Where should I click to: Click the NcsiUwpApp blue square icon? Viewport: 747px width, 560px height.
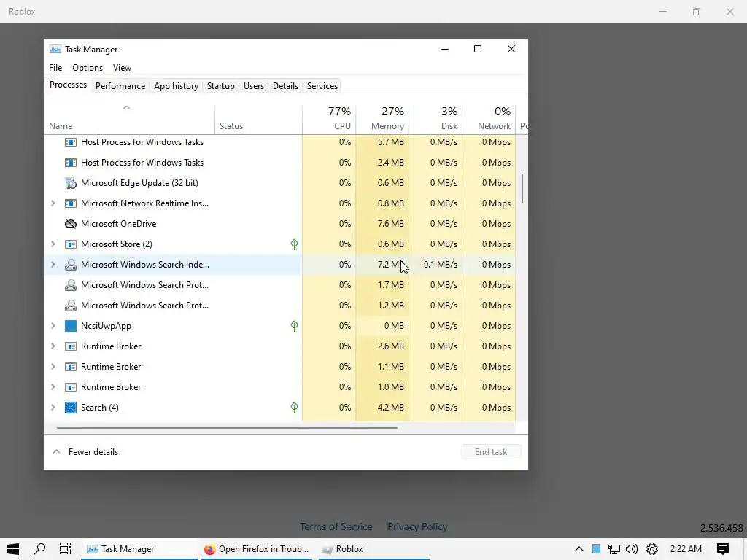pyautogui.click(x=71, y=326)
